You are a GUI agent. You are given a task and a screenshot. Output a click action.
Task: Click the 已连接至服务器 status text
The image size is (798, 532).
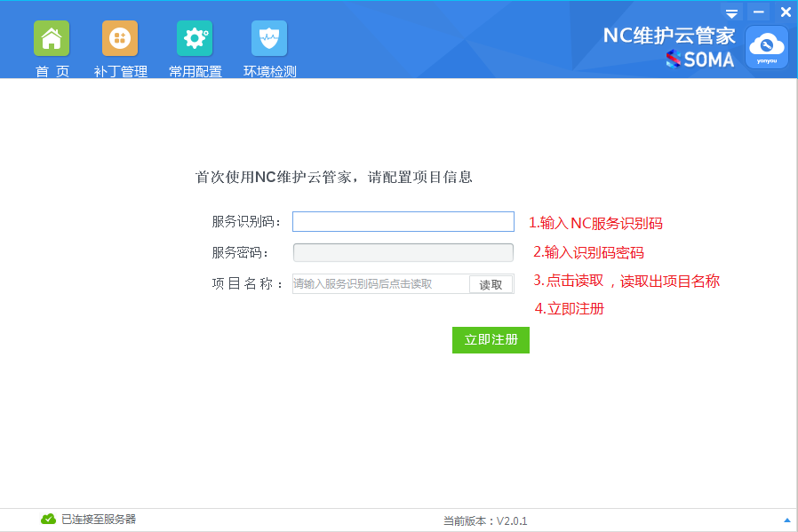pyautogui.click(x=99, y=520)
